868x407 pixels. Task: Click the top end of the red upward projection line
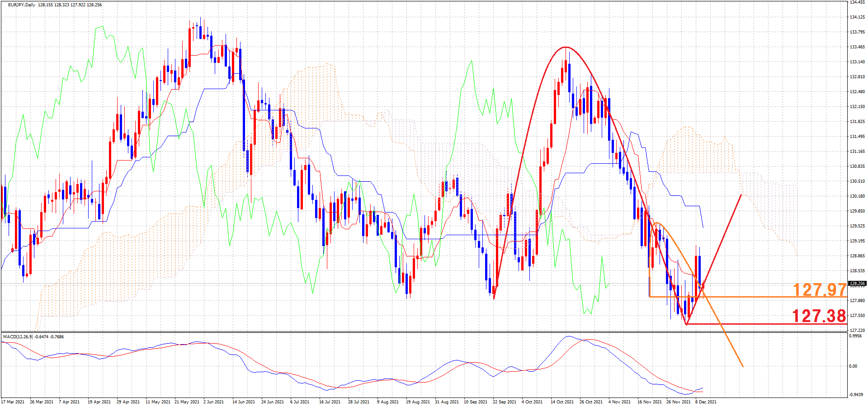(x=741, y=195)
